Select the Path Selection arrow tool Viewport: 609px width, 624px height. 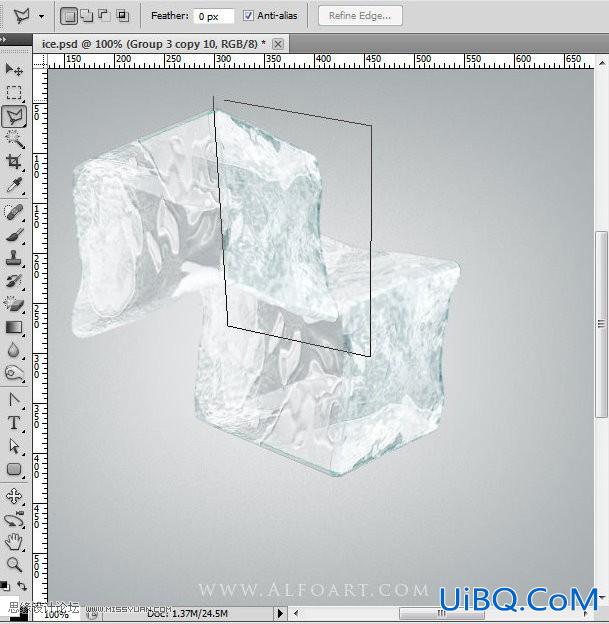click(14, 446)
